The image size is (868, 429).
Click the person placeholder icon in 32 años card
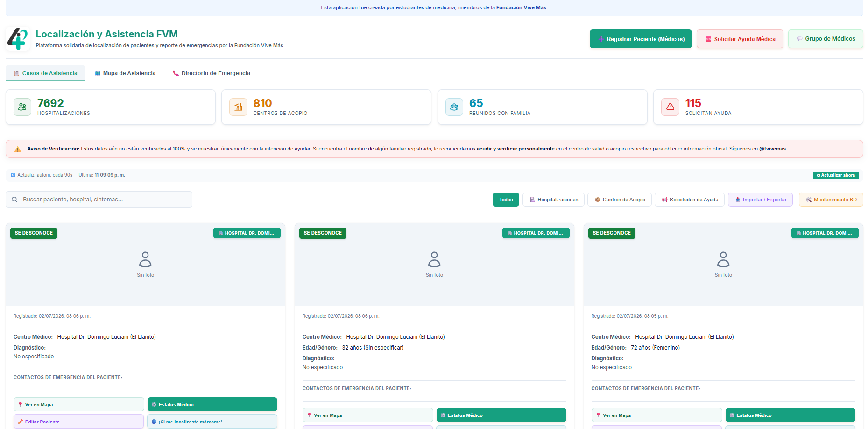(434, 259)
